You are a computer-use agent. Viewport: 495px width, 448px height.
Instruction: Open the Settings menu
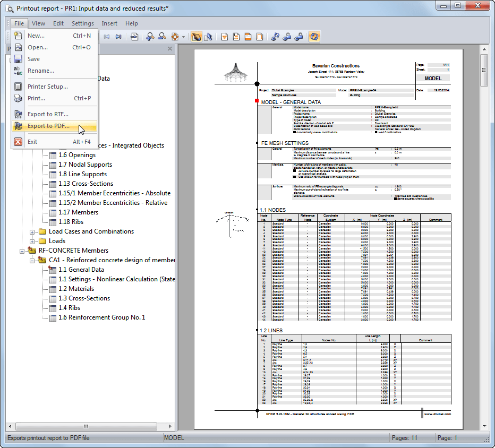[x=83, y=23]
